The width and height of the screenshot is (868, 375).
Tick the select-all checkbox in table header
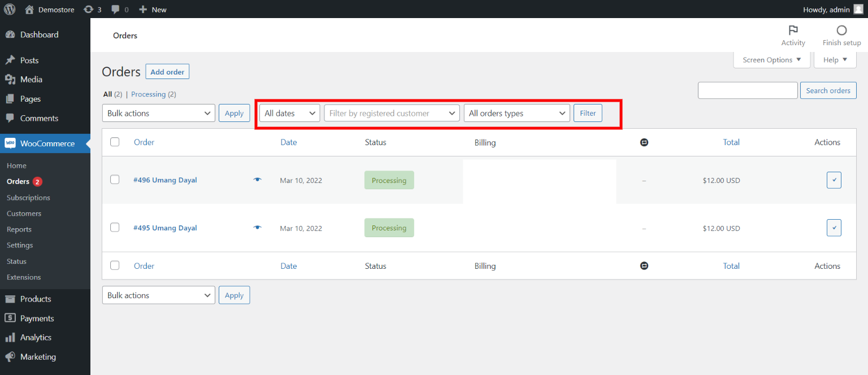[115, 142]
